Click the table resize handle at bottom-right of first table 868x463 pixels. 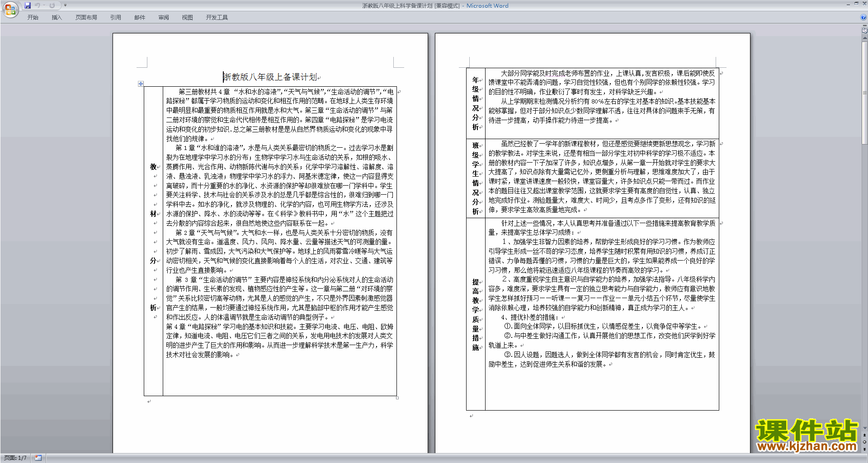coord(397,398)
